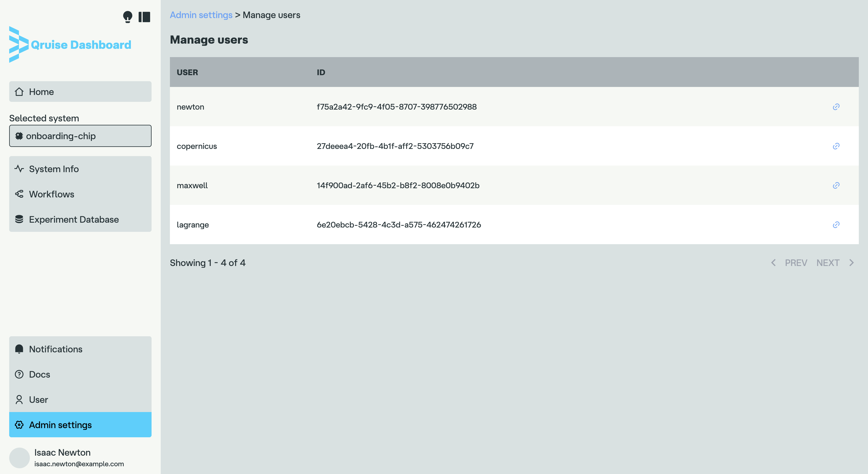Click the Qruise Dashboard logo
This screenshot has width=868, height=474.
[70, 44]
